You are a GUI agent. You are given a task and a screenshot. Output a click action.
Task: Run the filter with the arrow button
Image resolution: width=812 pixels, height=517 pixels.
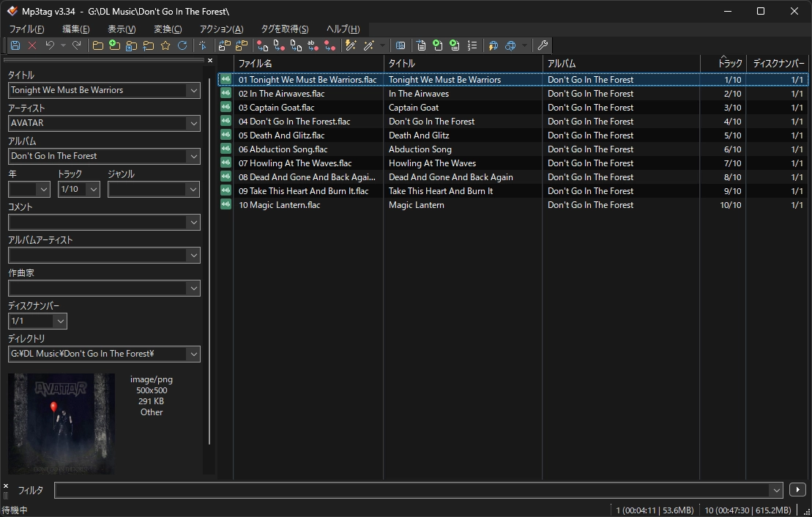point(797,489)
